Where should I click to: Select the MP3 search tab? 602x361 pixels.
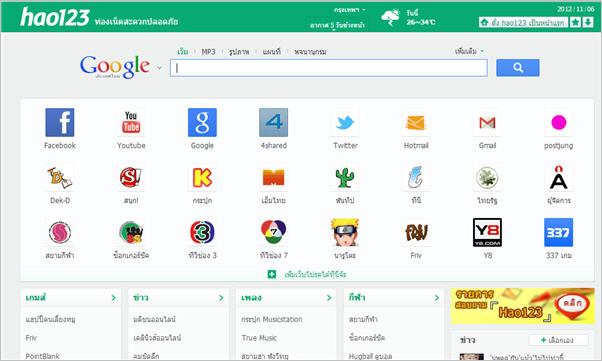[208, 51]
